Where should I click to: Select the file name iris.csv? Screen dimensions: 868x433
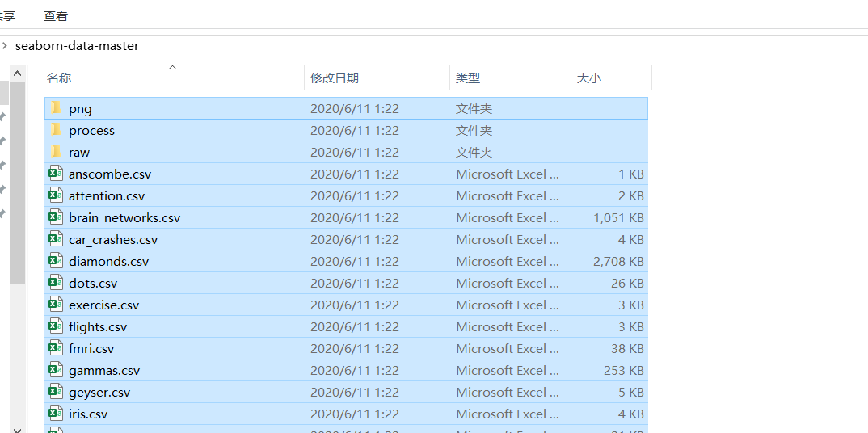(x=88, y=414)
